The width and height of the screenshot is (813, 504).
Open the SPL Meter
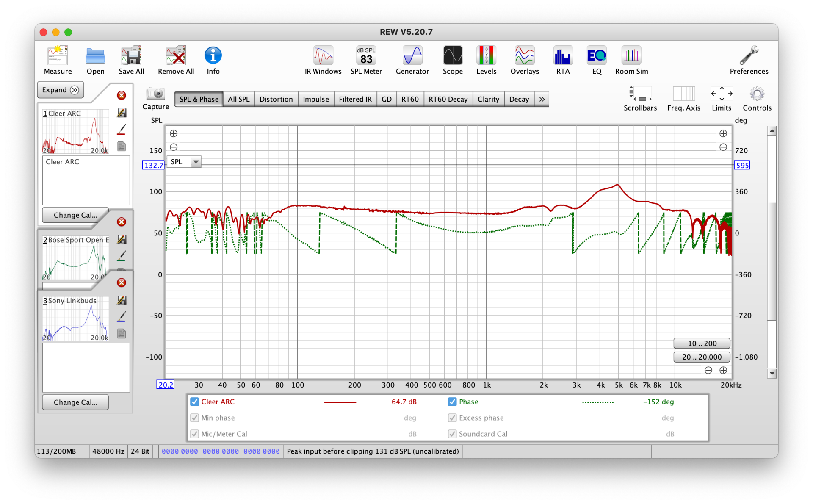point(366,55)
